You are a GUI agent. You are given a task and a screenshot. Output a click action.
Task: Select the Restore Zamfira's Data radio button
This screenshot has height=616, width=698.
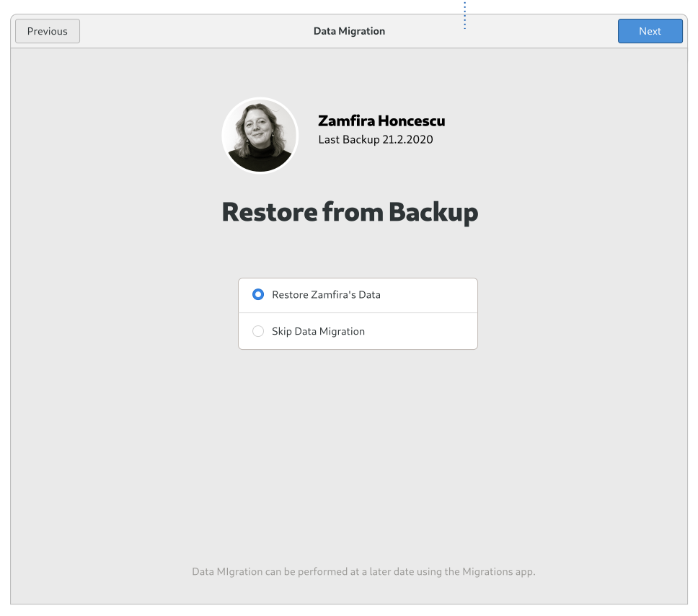pyautogui.click(x=258, y=294)
